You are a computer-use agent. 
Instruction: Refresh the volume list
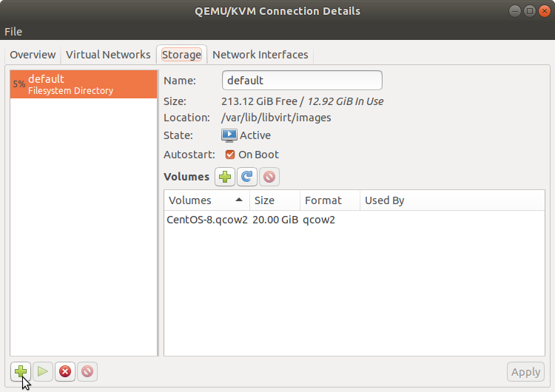click(247, 177)
